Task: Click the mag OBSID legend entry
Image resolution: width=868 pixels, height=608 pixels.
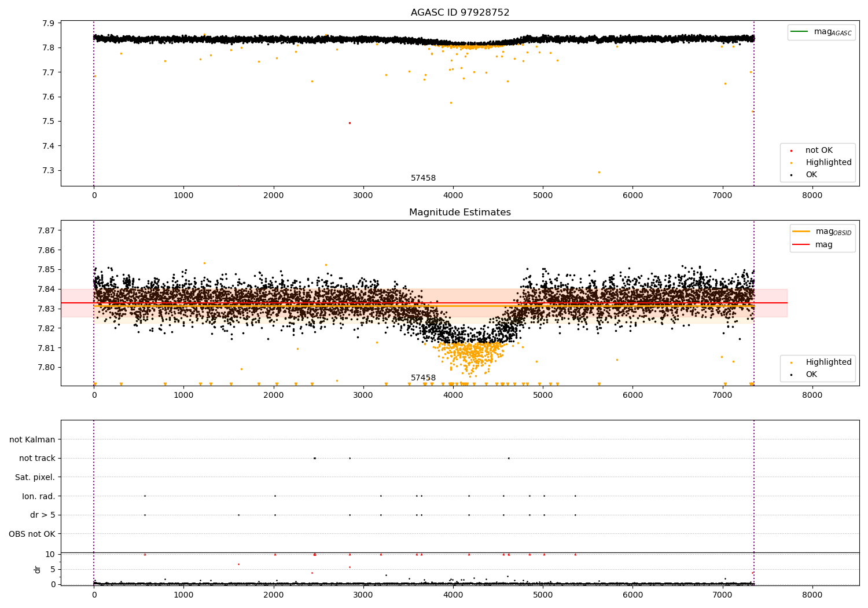Action: 822,232
